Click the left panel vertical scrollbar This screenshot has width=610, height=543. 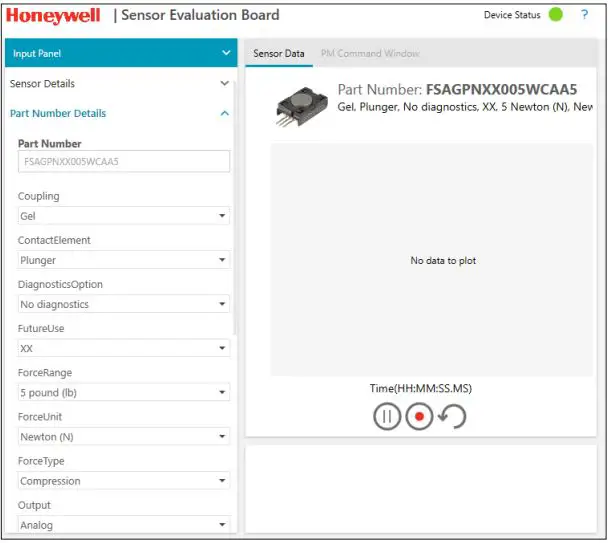pyautogui.click(x=235, y=210)
